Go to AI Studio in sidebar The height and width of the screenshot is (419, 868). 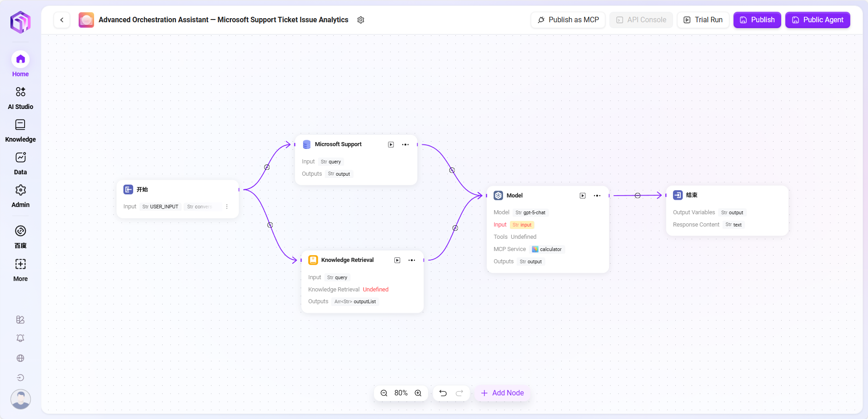[20, 98]
